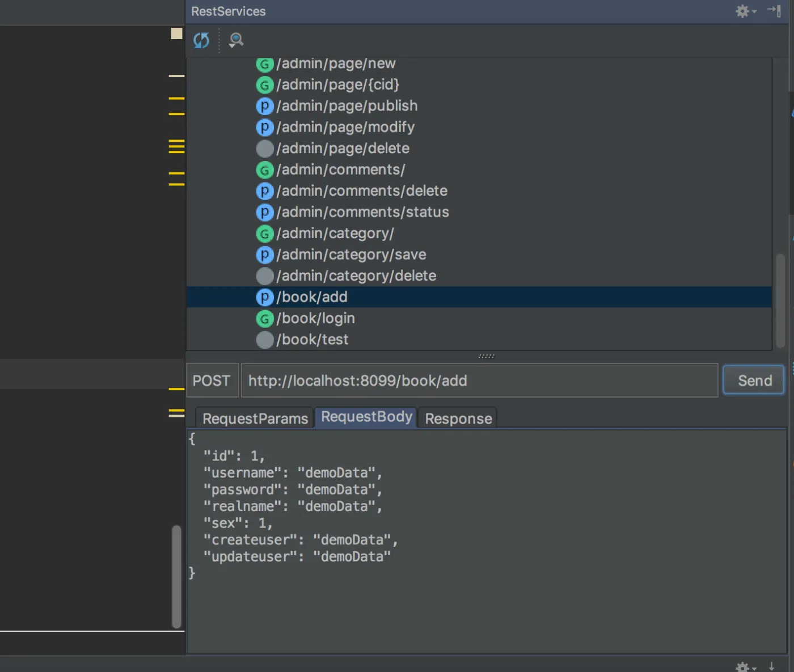Open the search service magnifier icon
The width and height of the screenshot is (794, 672).
click(235, 40)
